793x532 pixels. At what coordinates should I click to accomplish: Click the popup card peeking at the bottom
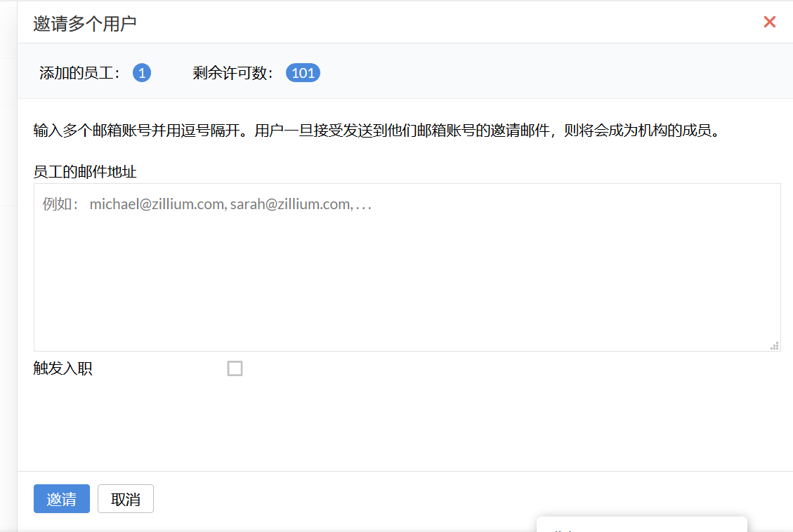(x=641, y=525)
